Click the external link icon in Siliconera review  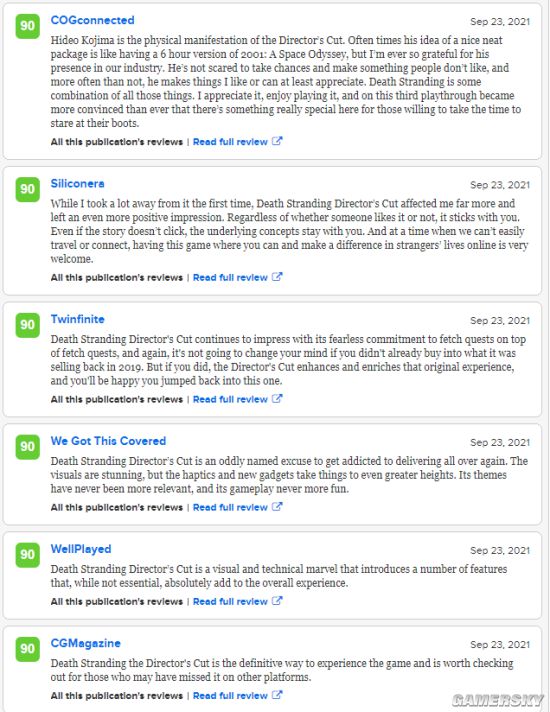coord(277,277)
